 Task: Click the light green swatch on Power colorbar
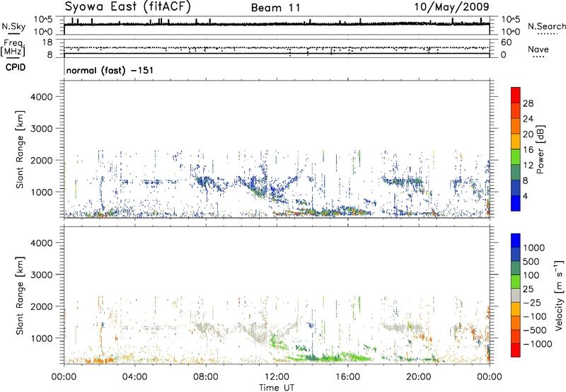coord(516,156)
